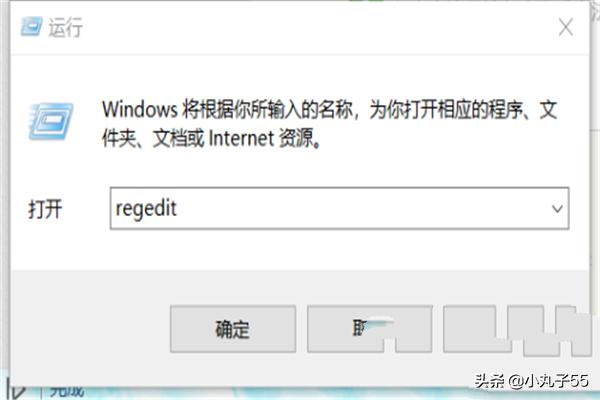This screenshot has height=400, width=600.
Task: Click the 完成 text behind the dialog
Action: click(67, 391)
